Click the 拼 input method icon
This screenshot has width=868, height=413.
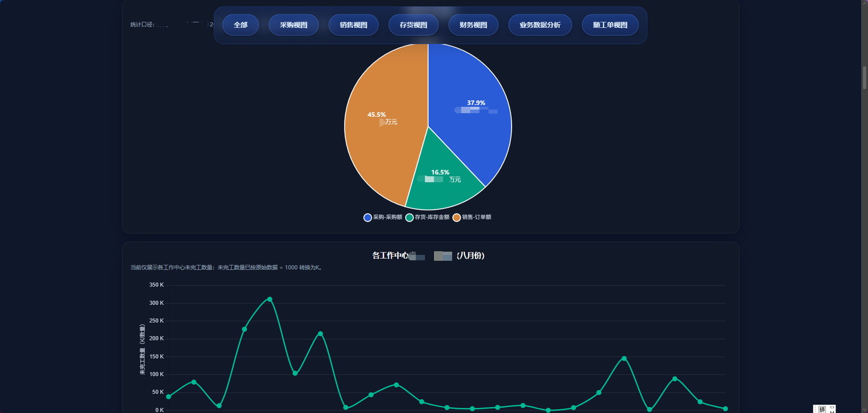pyautogui.click(x=822, y=409)
